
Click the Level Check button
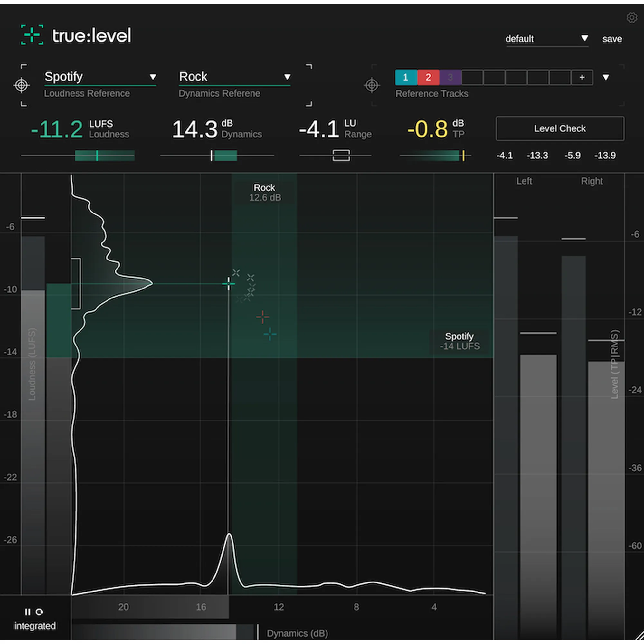pyautogui.click(x=560, y=129)
